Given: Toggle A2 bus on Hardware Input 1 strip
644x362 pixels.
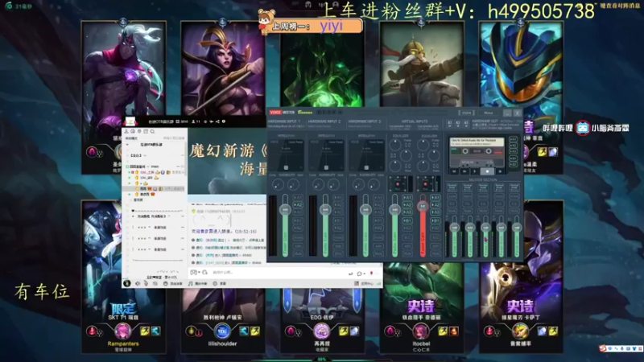Looking at the screenshot, I should [298, 204].
